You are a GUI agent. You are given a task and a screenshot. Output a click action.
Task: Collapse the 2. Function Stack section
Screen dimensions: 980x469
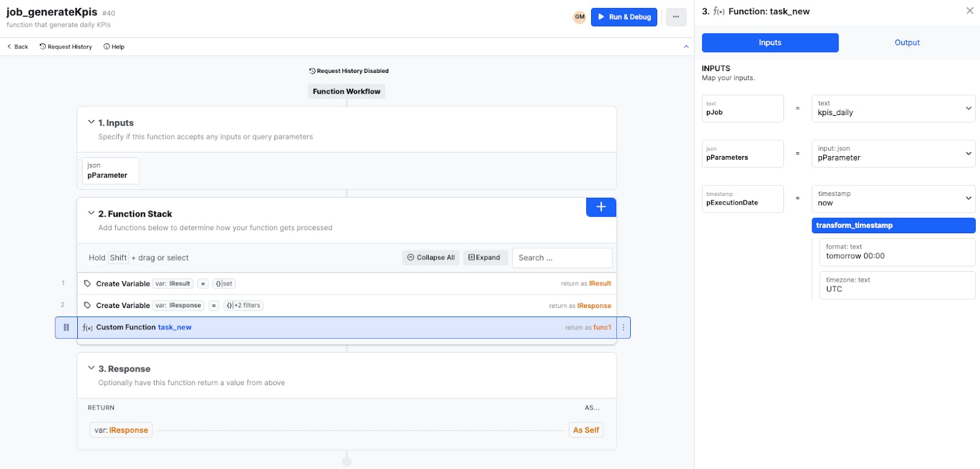click(91, 213)
